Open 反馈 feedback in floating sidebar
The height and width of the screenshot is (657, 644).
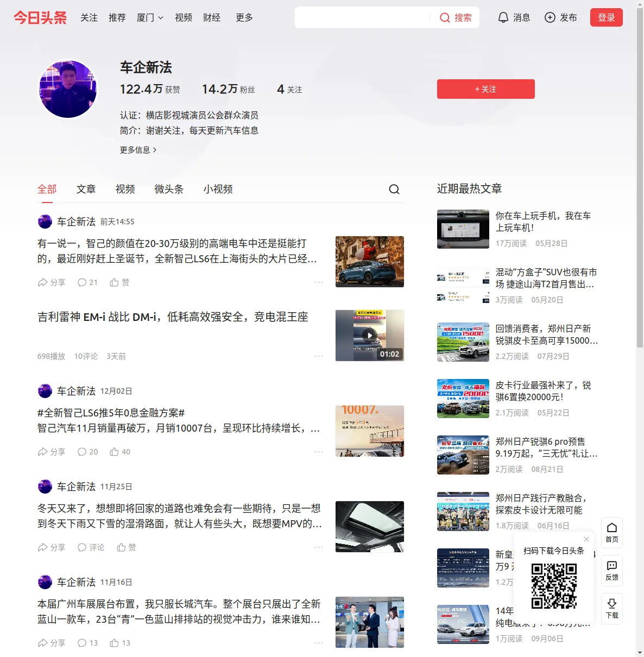pyautogui.click(x=612, y=571)
